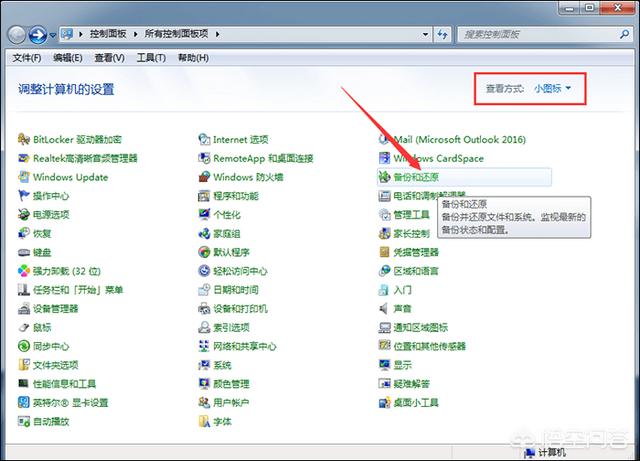The width and height of the screenshot is (640, 461).
Task: Open the 操作中心 flag icon
Action: tap(24, 196)
